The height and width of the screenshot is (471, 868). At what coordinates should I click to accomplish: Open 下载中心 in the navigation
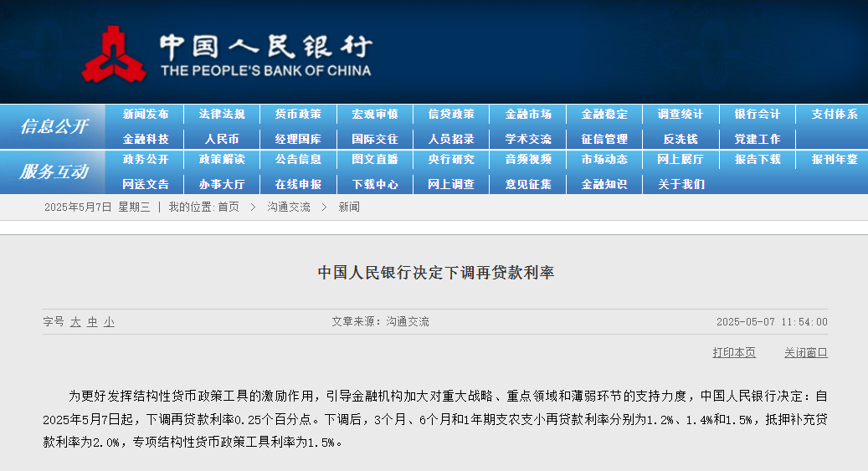coord(375,184)
